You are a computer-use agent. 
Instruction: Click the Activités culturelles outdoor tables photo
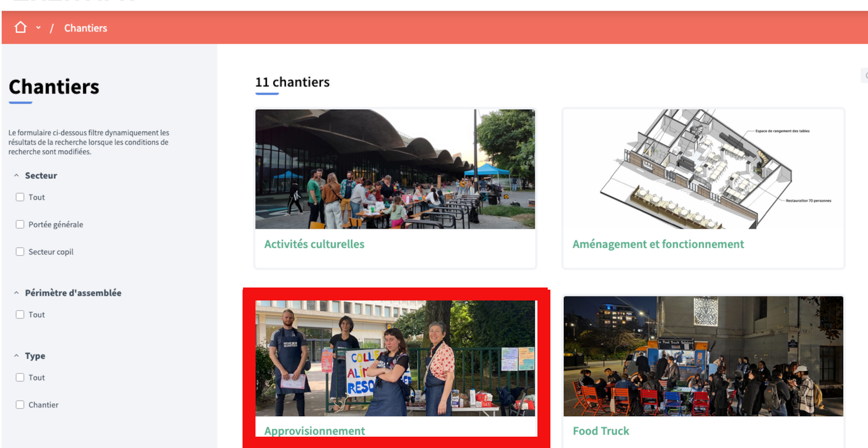point(395,169)
